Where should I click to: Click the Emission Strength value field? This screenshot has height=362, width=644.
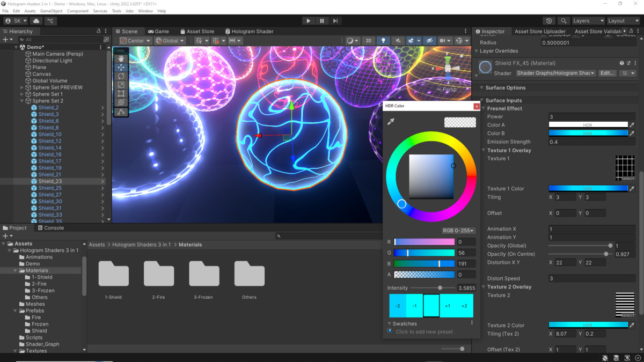coord(592,142)
